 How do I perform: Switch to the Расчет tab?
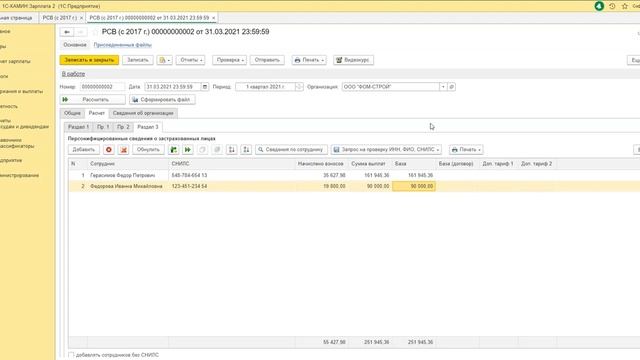click(x=97, y=113)
